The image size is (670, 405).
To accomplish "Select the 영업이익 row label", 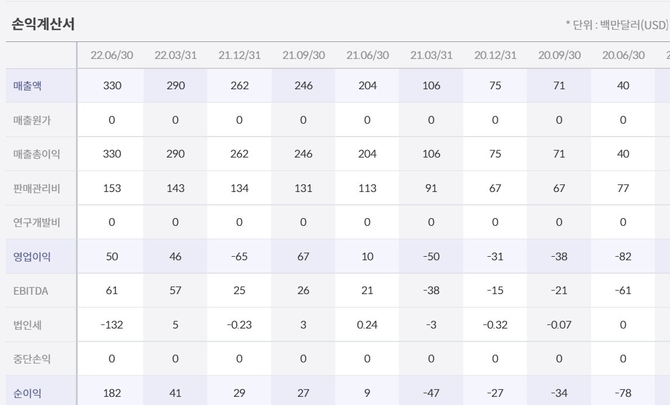I will pos(32,257).
